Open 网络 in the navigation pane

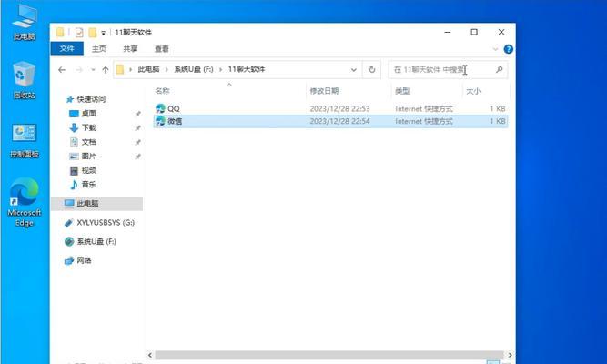pos(84,260)
